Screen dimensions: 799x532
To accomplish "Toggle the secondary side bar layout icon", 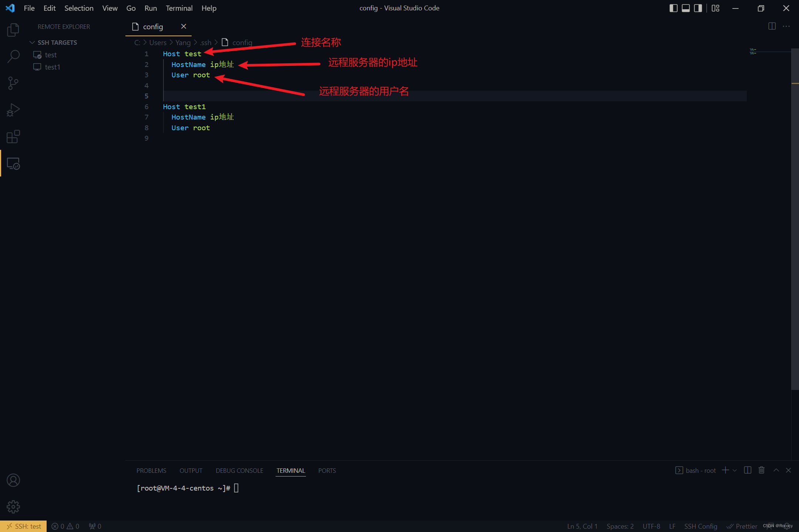I will 698,8.
